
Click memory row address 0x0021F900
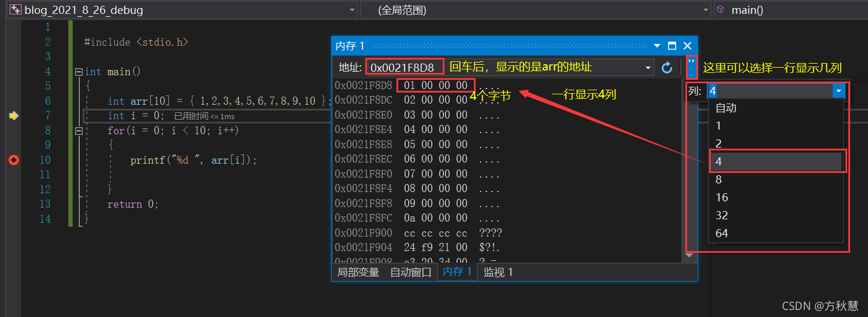coord(363,233)
